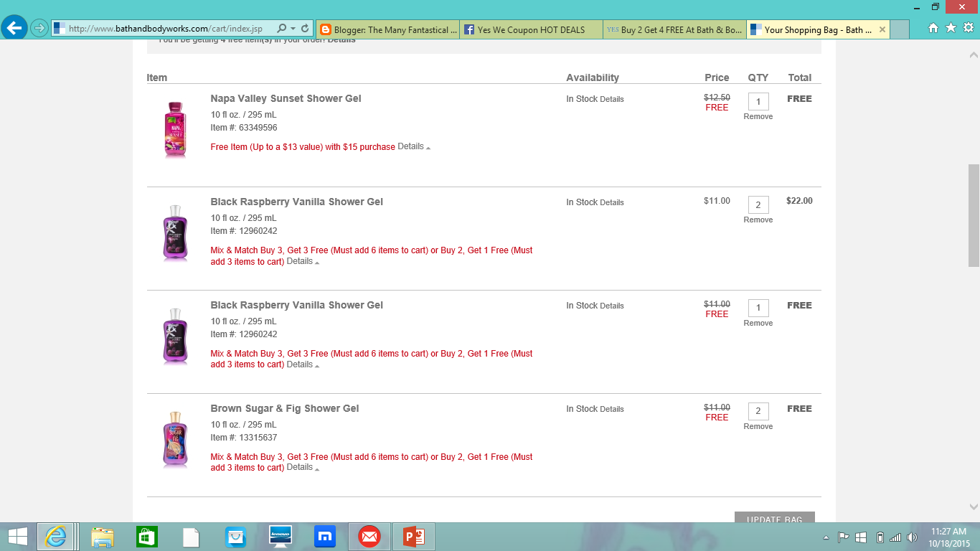980x551 pixels.
Task: Remove Brown Sugar & Fig Shower Gel from bag
Action: [x=758, y=426]
